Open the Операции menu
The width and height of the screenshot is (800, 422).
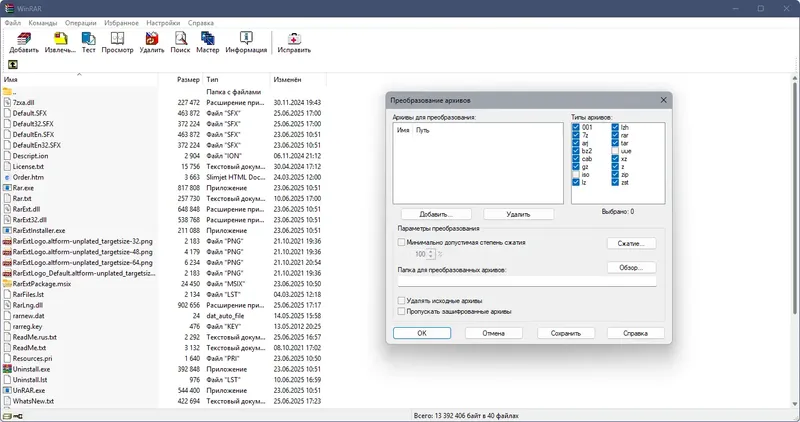(81, 23)
